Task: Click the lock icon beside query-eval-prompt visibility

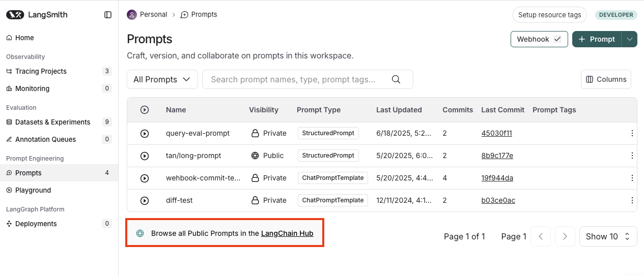Action: 255,133
